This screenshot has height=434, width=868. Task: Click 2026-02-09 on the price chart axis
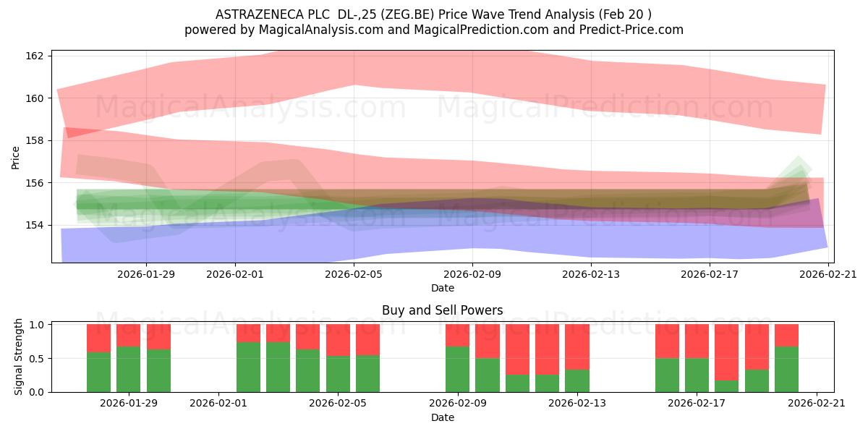[472, 274]
